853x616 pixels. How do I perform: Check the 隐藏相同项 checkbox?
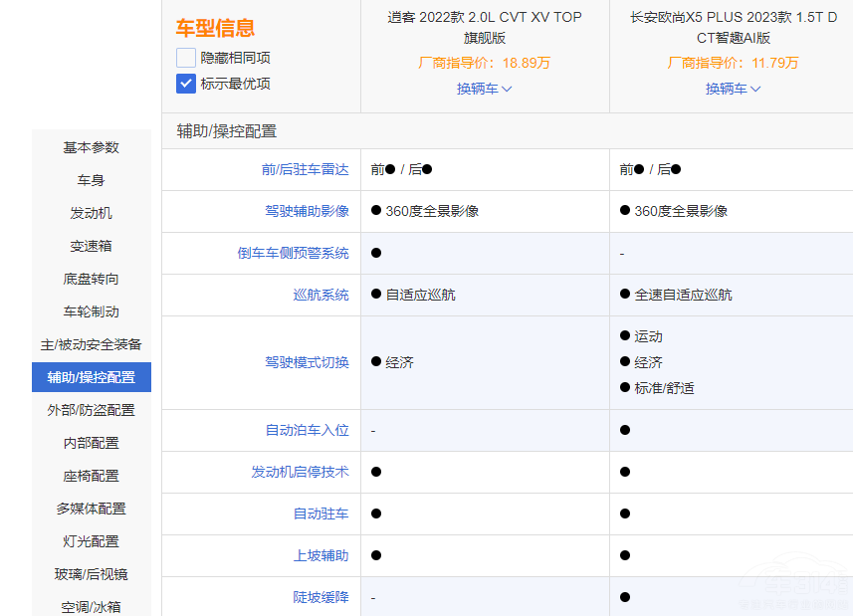pos(186,58)
